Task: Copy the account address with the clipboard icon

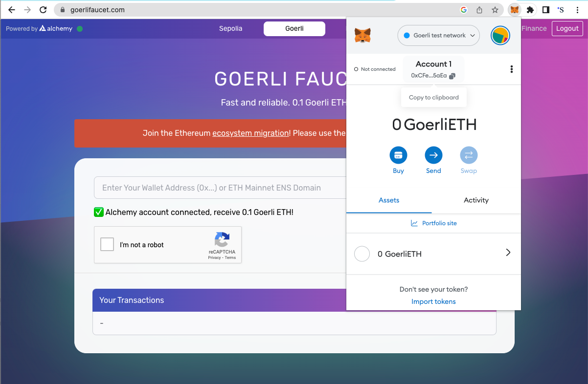Action: [x=452, y=76]
